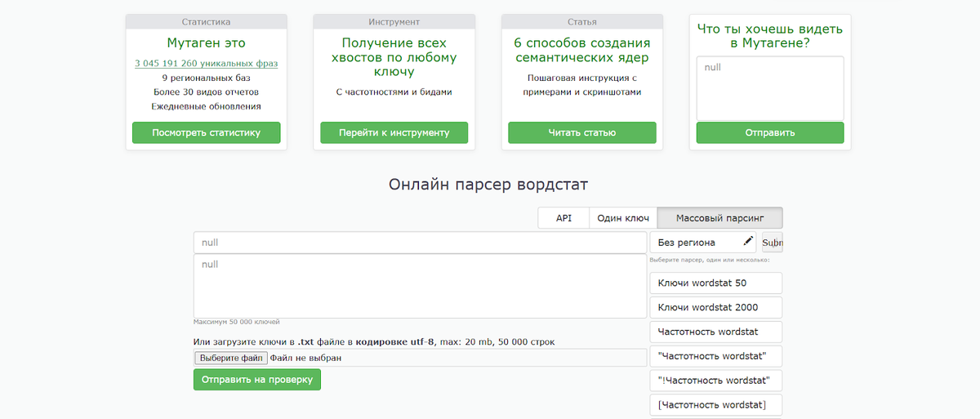This screenshot has height=419, width=980.
Task: Toggle the Ключи wordstat 2000 parser option
Action: 716,308
